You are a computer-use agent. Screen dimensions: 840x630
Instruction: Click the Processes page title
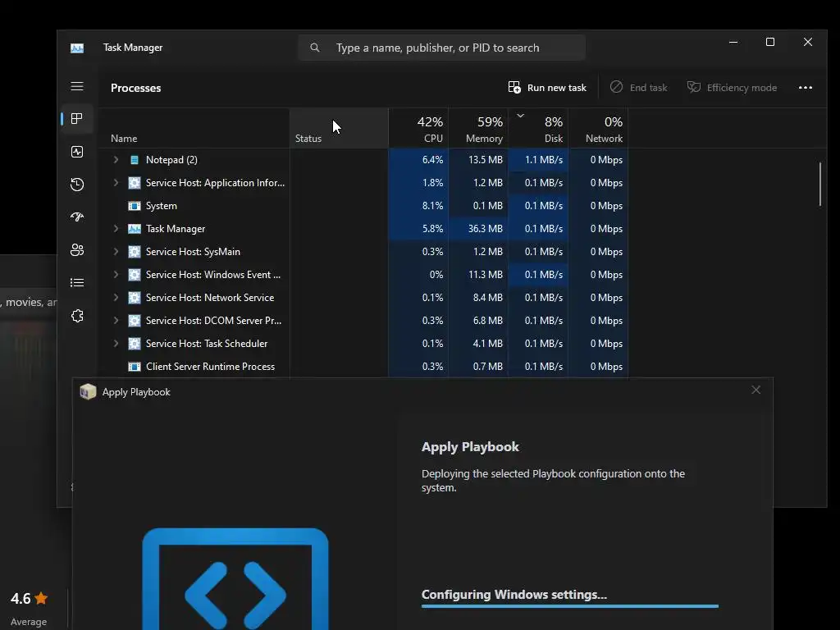click(135, 88)
